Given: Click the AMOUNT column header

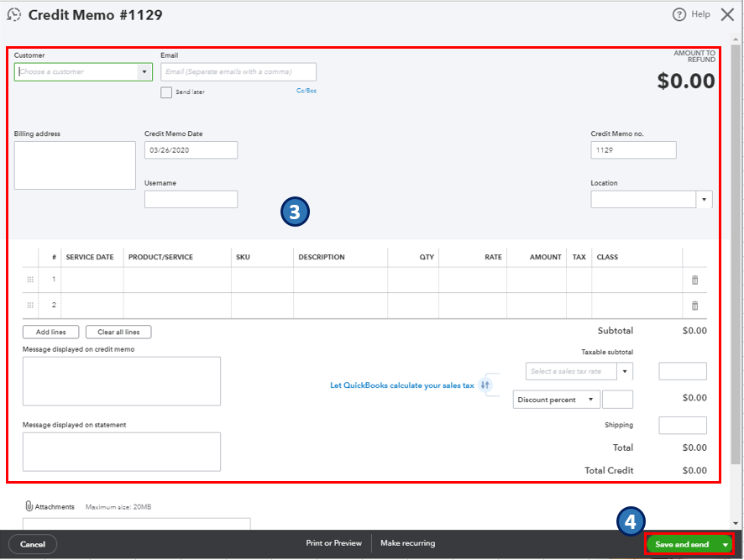Looking at the screenshot, I should coord(545,257).
